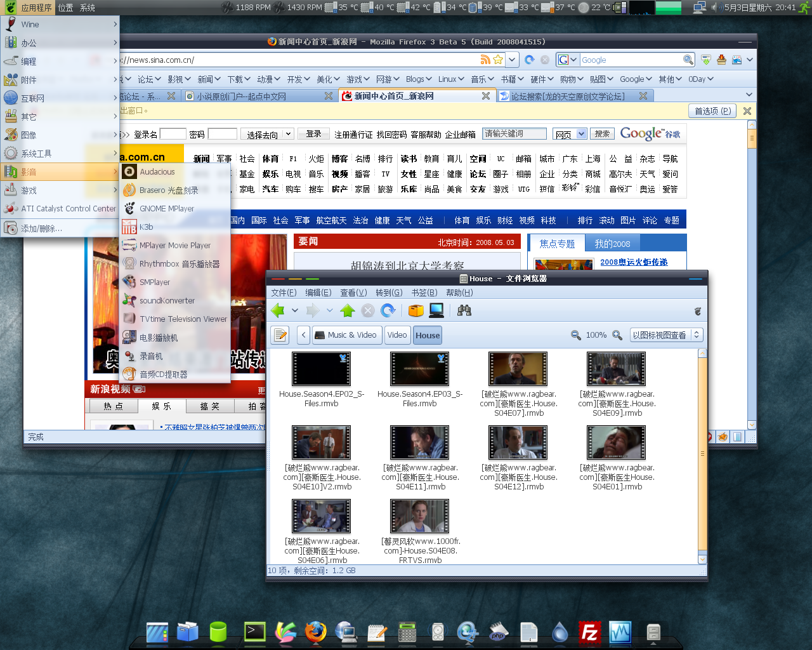Viewport: 812px width, 650px height.
Task: Launch terminal from the bottom dock
Action: (x=254, y=631)
